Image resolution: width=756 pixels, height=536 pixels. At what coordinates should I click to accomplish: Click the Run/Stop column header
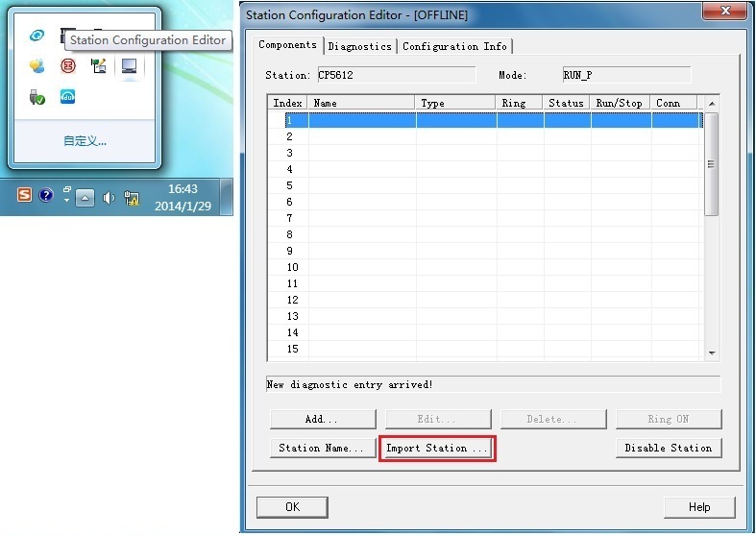coord(620,103)
